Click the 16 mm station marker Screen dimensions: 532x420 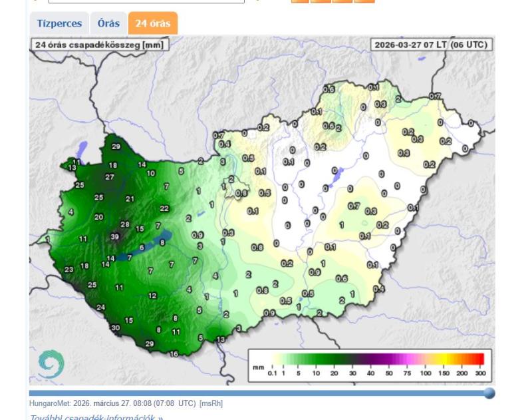click(174, 354)
